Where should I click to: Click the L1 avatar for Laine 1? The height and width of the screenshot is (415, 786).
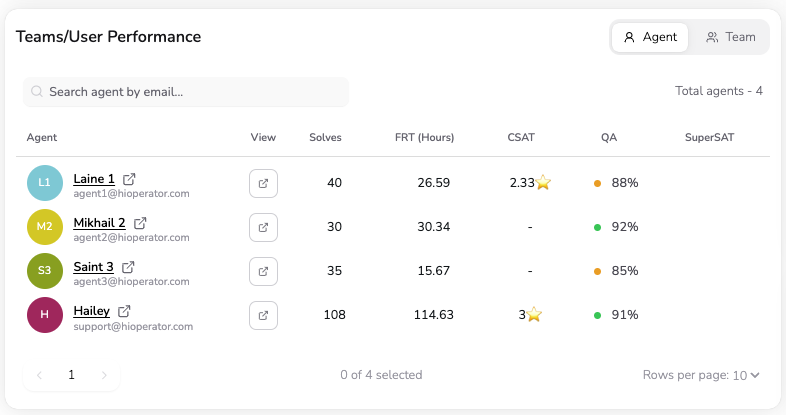coord(44,183)
